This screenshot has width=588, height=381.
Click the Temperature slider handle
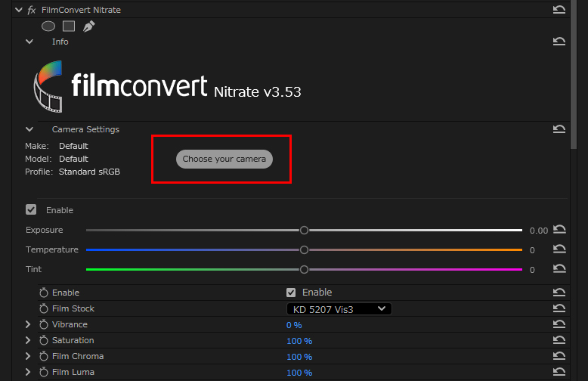(304, 249)
